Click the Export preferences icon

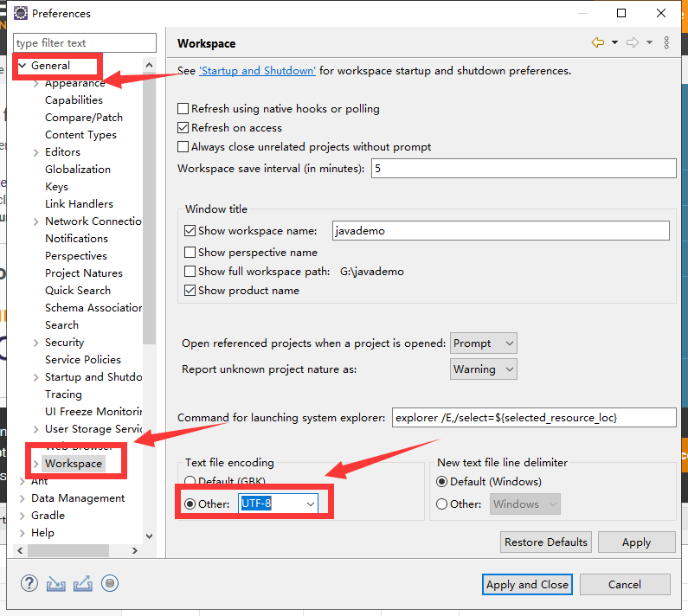(83, 583)
